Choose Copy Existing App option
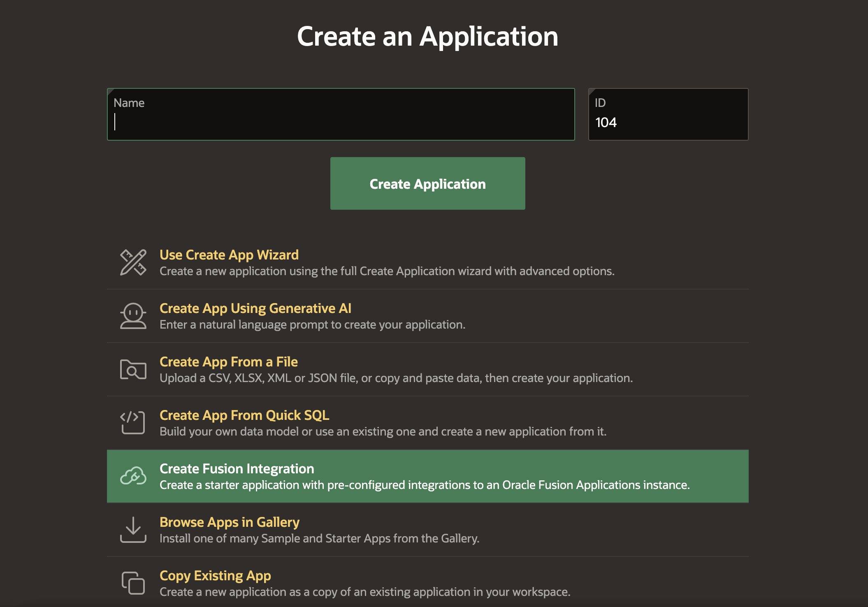This screenshot has width=868, height=607. point(215,576)
